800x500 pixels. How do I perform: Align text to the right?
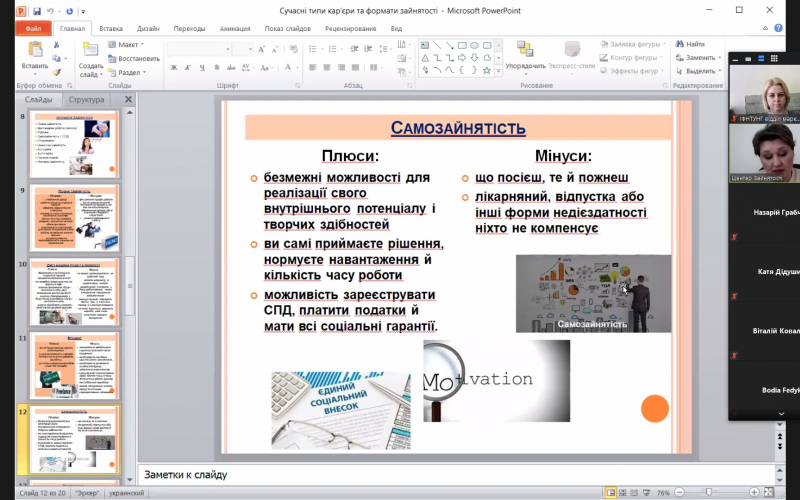(x=341, y=67)
